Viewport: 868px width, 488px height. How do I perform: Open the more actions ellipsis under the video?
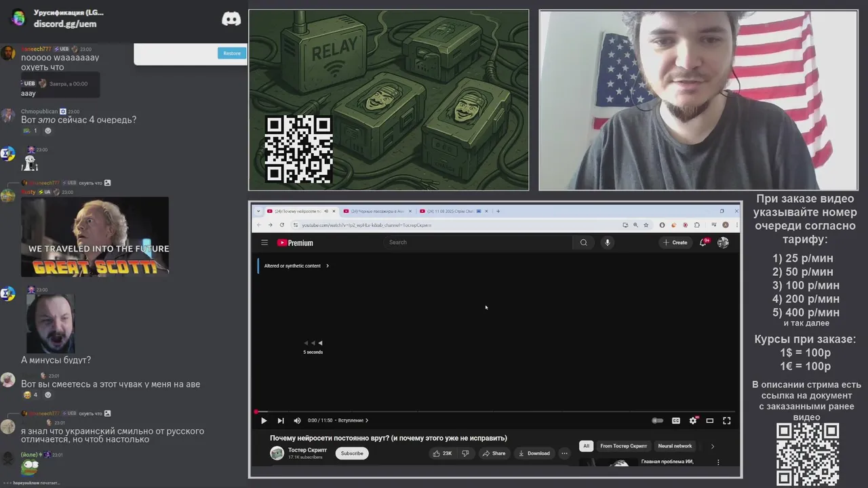[x=564, y=453]
